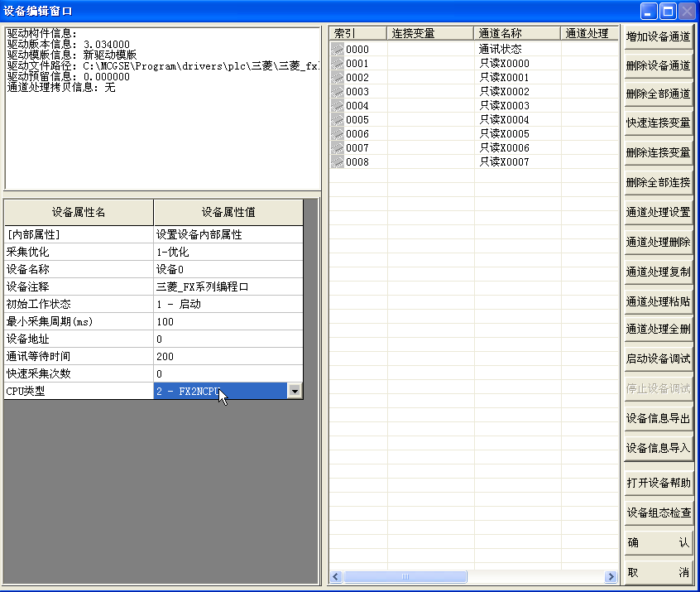This screenshot has width=700, height=592.
Task: Click channel icon for row 0004
Action: [x=337, y=105]
